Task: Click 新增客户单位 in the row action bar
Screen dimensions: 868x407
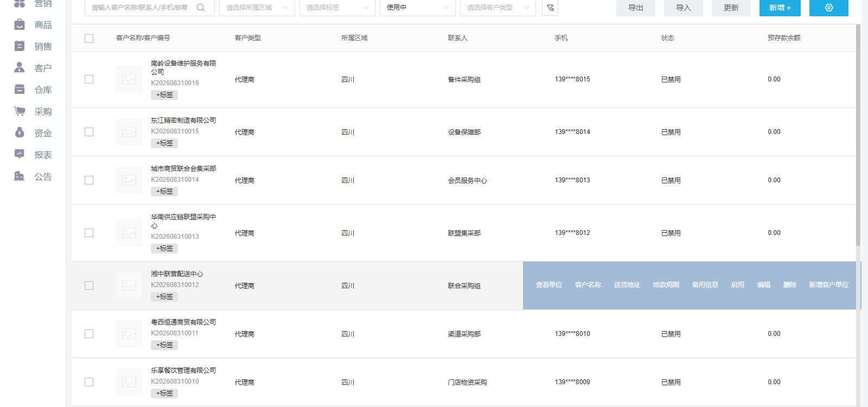Action: coord(829,285)
